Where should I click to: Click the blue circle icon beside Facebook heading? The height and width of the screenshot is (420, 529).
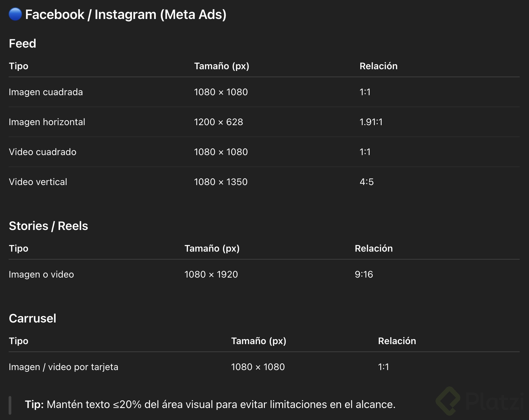coord(15,14)
